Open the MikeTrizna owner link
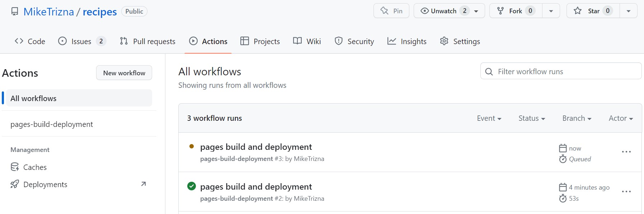 coord(49,12)
